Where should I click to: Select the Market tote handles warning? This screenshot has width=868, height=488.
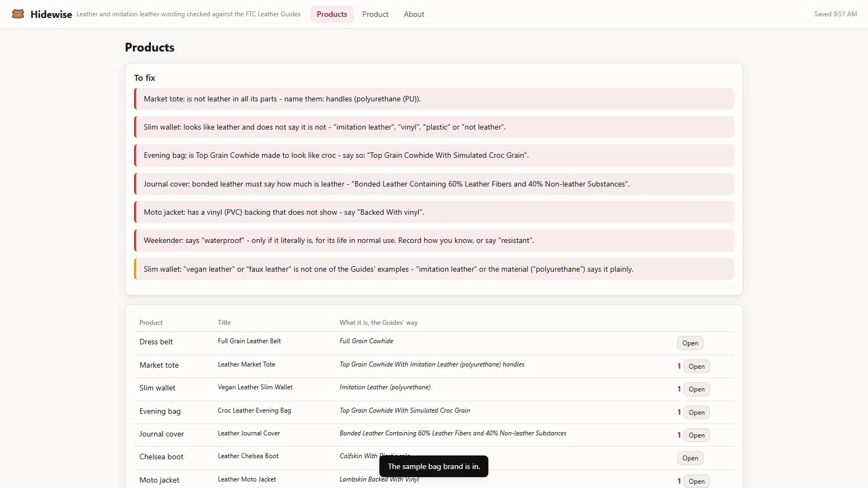pyautogui.click(x=434, y=99)
